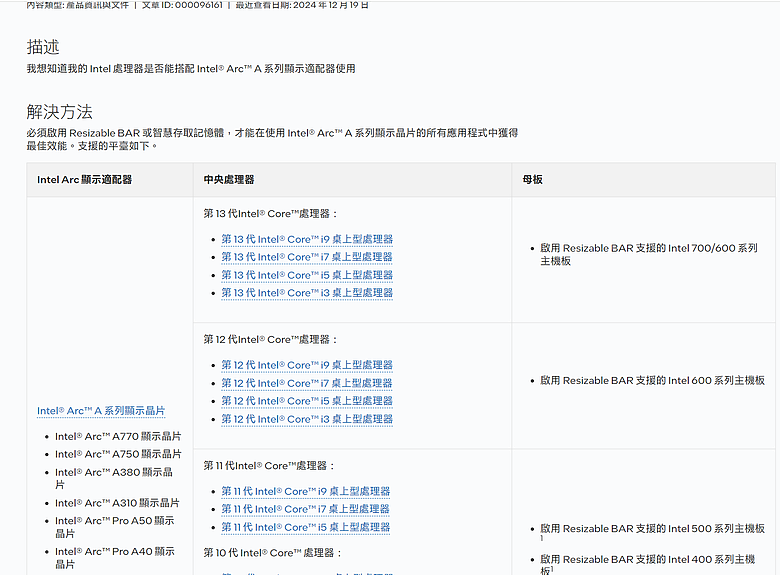Open 第 13 代 Intel Core i7 桌上型處理器 link

(x=307, y=257)
